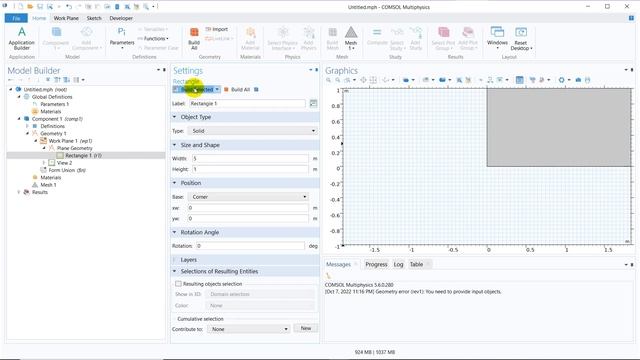Click the zoom extents icon in Graphics toolbar

tap(363, 80)
